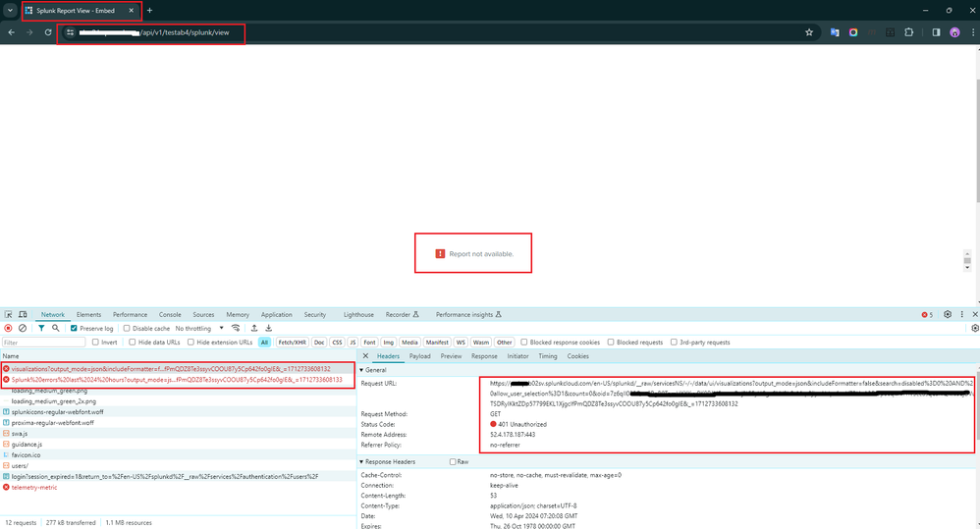This screenshot has width=980, height=529.
Task: Open DevTools settings gear
Action: [948, 315]
